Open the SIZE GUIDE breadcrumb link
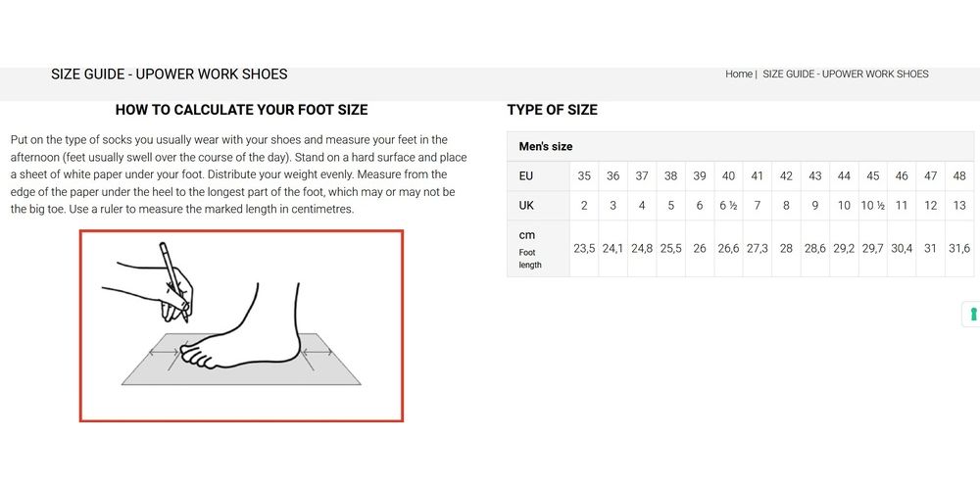This screenshot has width=980, height=490. point(845,74)
